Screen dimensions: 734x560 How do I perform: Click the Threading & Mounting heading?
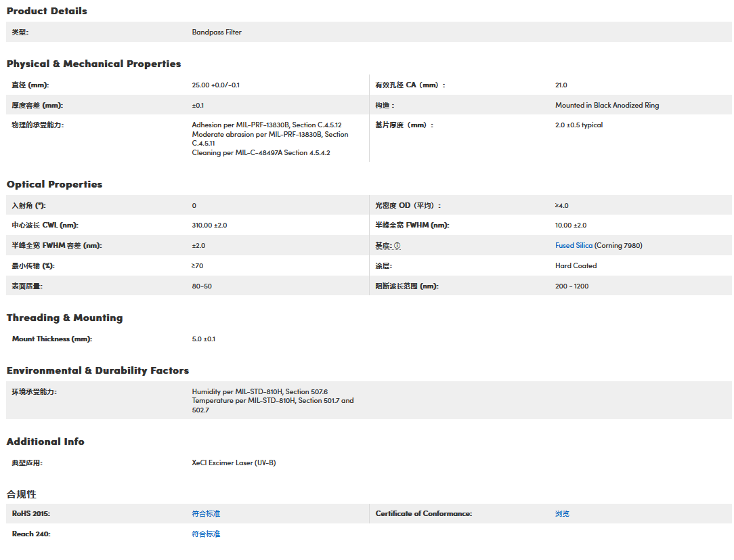64,318
